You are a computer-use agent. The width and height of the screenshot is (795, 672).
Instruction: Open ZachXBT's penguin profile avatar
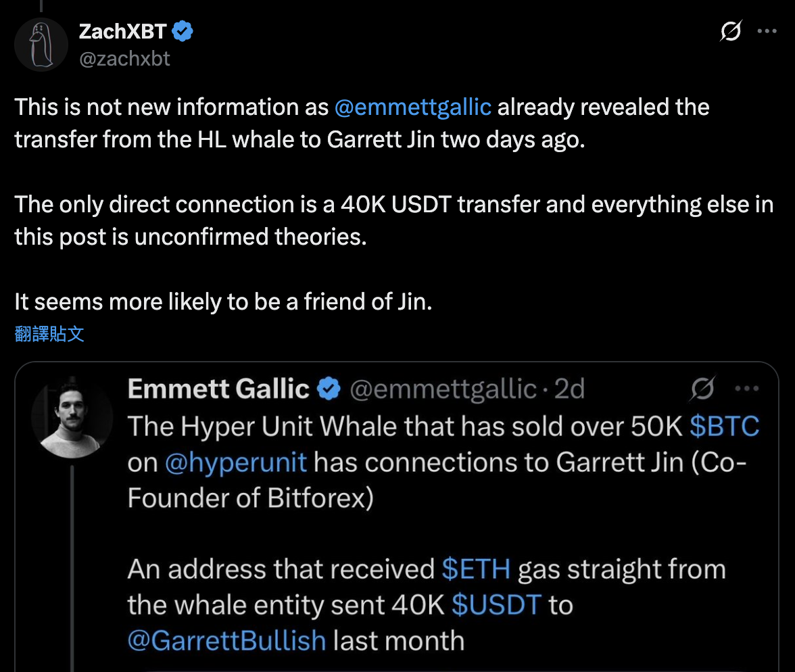click(x=41, y=44)
